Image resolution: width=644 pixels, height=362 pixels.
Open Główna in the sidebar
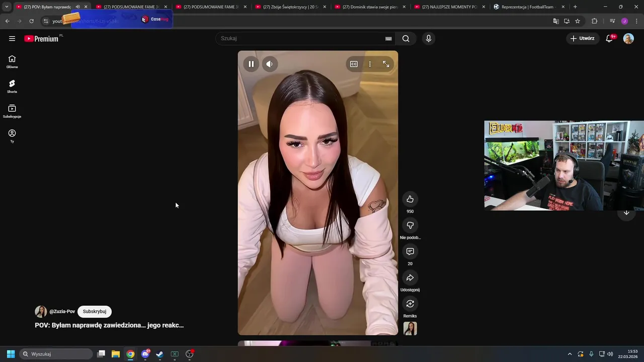(x=12, y=62)
